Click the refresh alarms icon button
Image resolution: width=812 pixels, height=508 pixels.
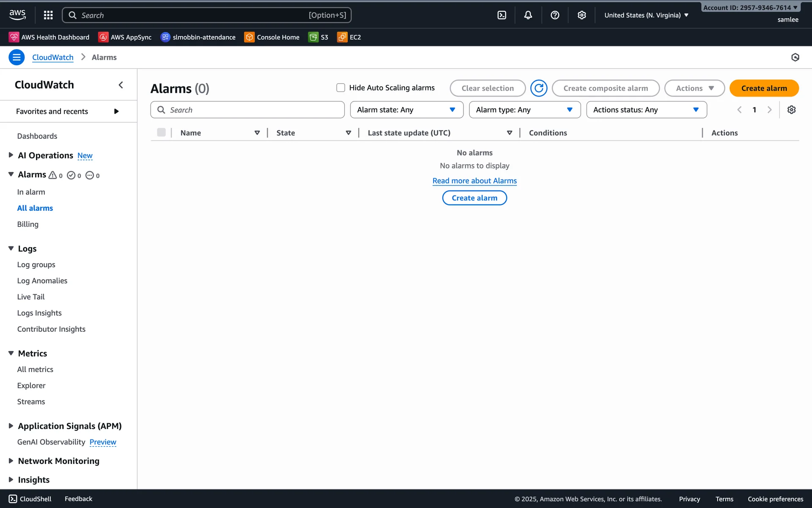[539, 88]
